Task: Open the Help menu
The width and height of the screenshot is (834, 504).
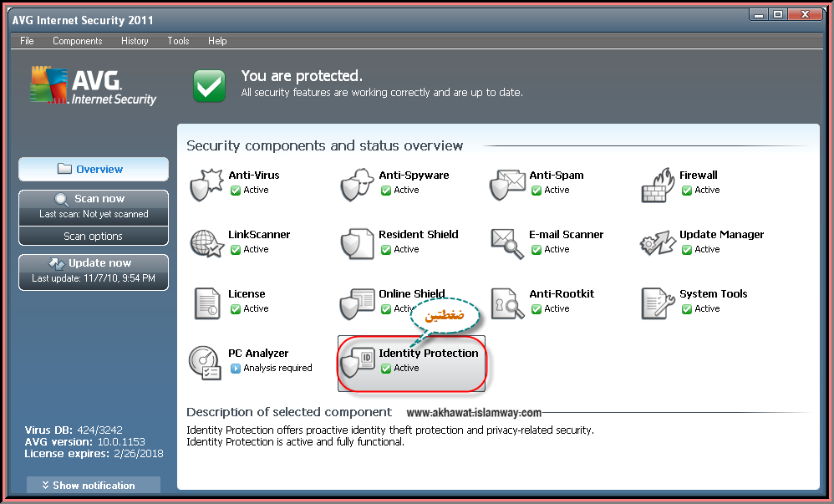Action: 217,41
